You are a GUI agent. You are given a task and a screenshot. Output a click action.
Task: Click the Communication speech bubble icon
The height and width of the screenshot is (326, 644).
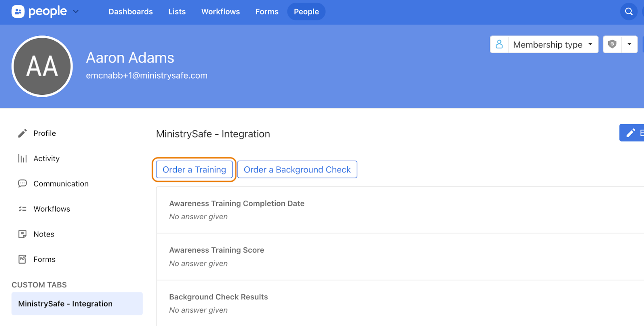coord(23,184)
